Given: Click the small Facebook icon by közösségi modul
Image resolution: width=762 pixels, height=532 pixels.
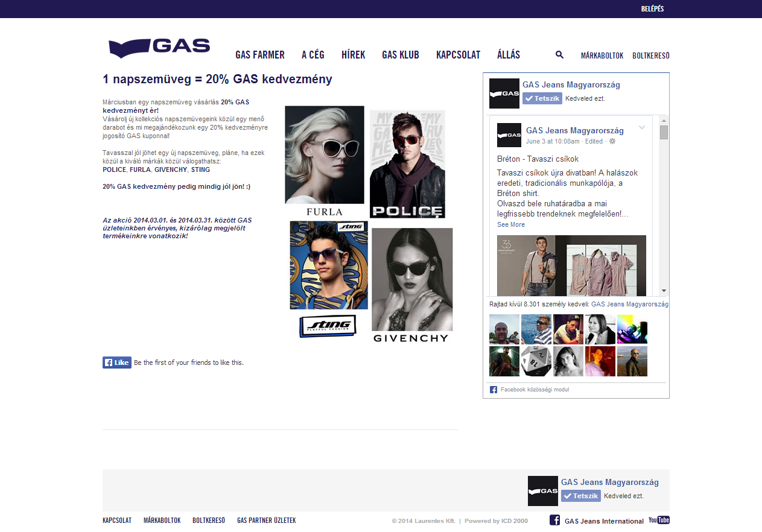Looking at the screenshot, I should tap(493, 390).
